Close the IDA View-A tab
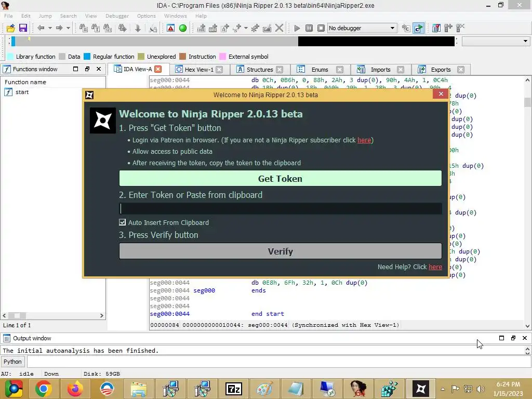 158,69
